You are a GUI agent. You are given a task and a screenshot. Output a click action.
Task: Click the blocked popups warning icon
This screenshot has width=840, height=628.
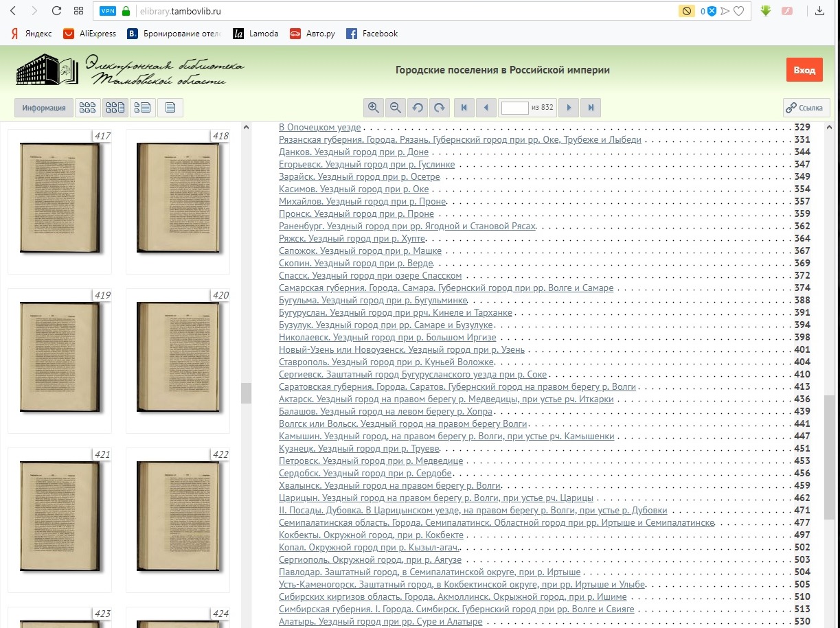pyautogui.click(x=686, y=11)
